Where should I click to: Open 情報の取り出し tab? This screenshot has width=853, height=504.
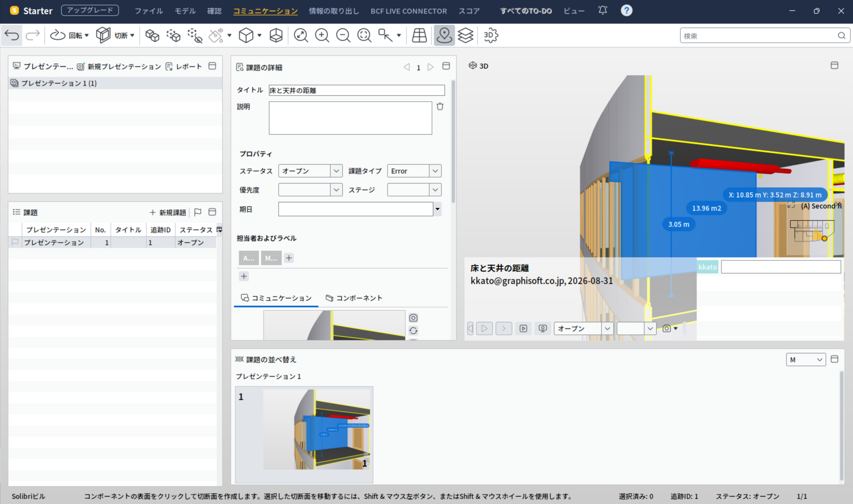click(334, 11)
